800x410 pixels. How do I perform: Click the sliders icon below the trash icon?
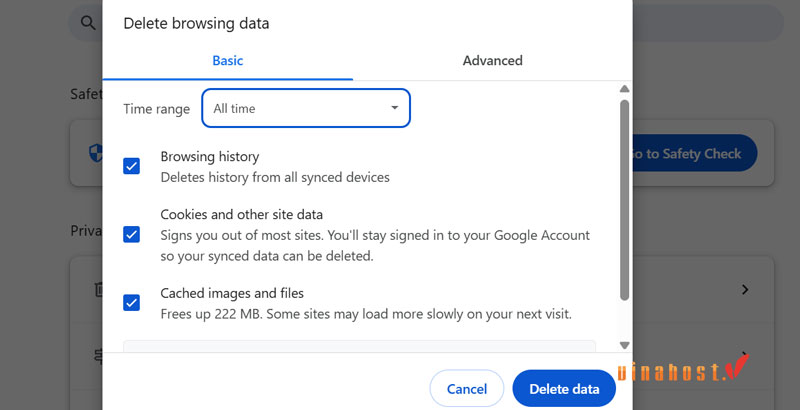(x=98, y=356)
